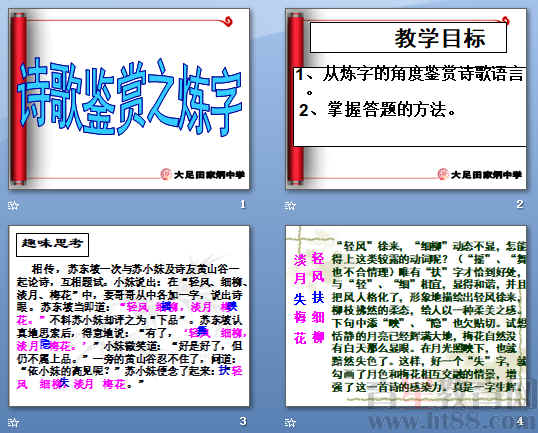Click the 教学目标 title box on slide 2
Image resolution: width=538 pixels, height=433 pixels.
(408, 37)
